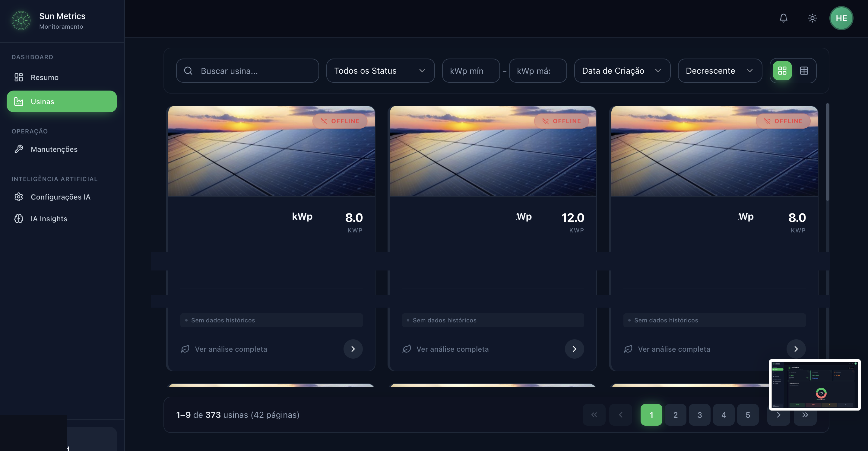Click the HE user avatar
This screenshot has height=451, width=868.
(841, 18)
